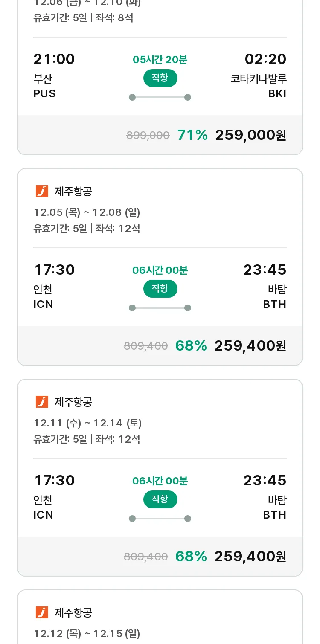This screenshot has width=320, height=644.
Task: Tap the 21:00 Busan PUS departure
Action: (x=54, y=75)
